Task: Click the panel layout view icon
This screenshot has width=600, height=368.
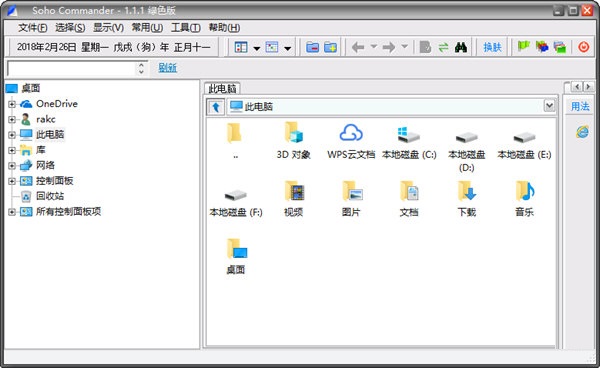Action: (x=241, y=47)
